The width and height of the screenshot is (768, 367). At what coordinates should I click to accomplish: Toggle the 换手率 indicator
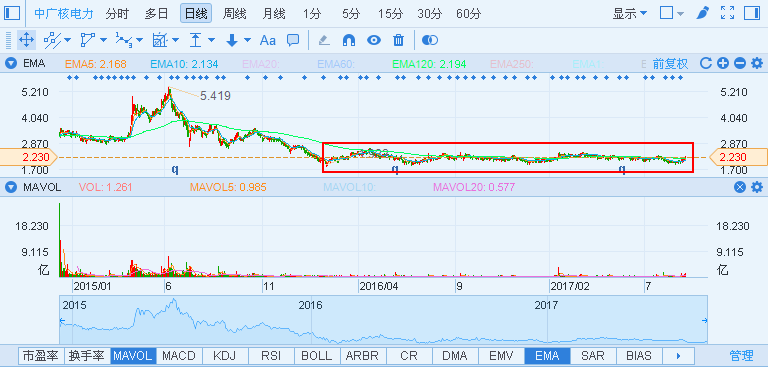tap(87, 356)
